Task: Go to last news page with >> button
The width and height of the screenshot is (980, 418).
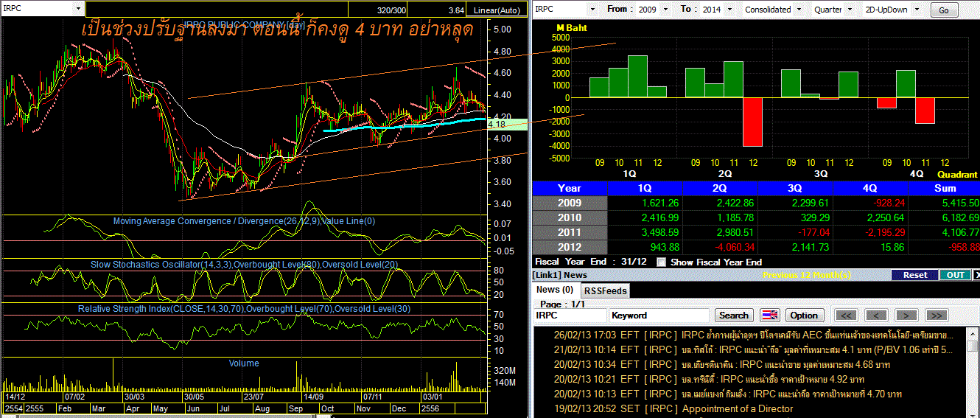Action: pos(936,315)
